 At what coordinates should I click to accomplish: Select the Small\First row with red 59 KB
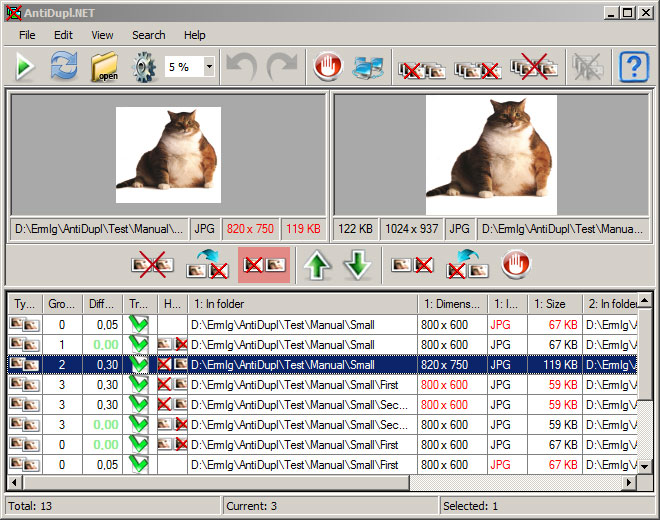tap(322, 385)
